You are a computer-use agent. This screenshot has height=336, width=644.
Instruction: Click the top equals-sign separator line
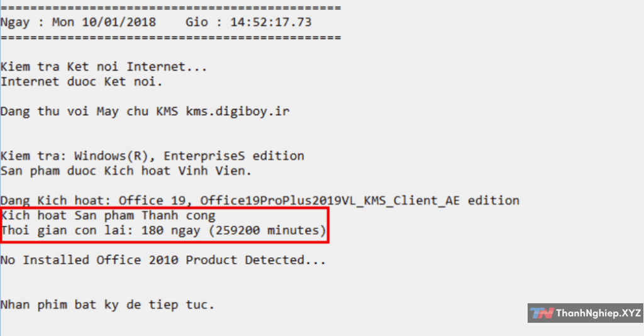[170, 8]
